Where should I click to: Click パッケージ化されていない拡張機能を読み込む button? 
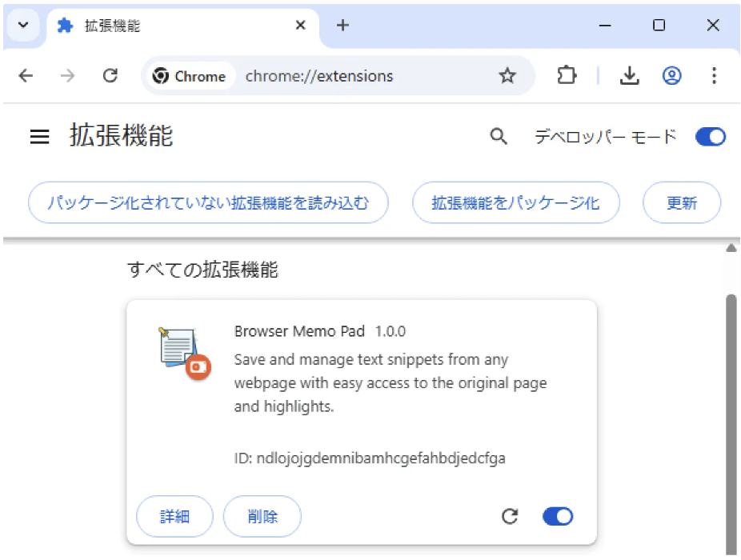tap(208, 202)
